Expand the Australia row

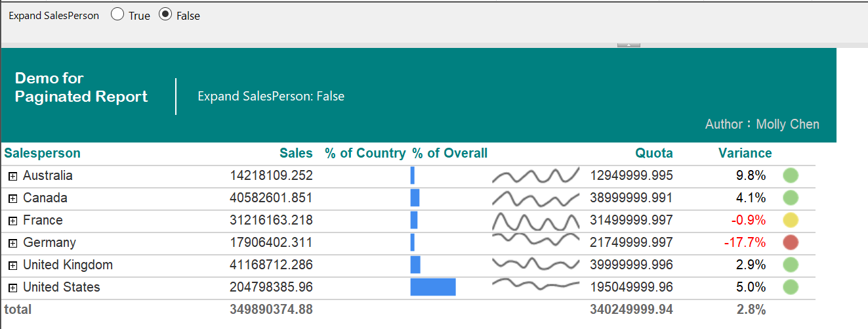point(12,176)
